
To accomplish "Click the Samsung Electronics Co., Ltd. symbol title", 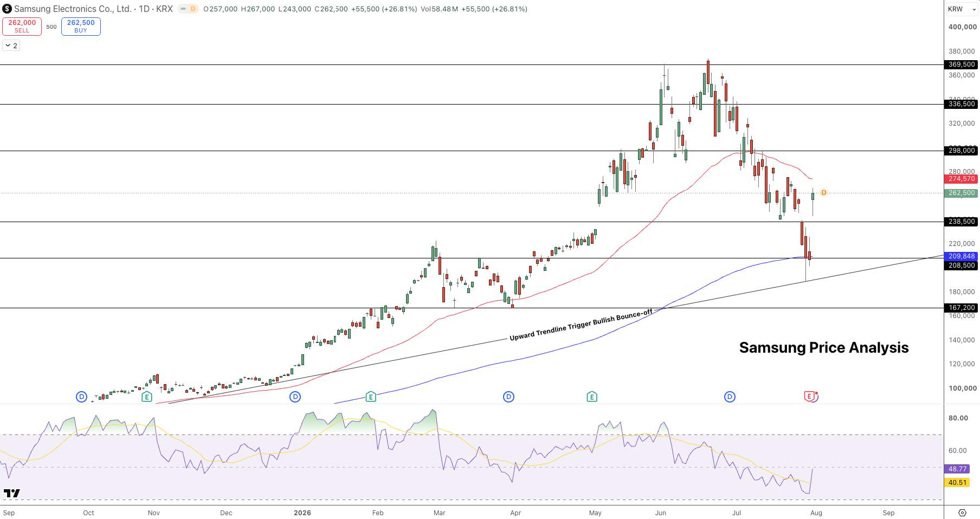I will [x=72, y=9].
